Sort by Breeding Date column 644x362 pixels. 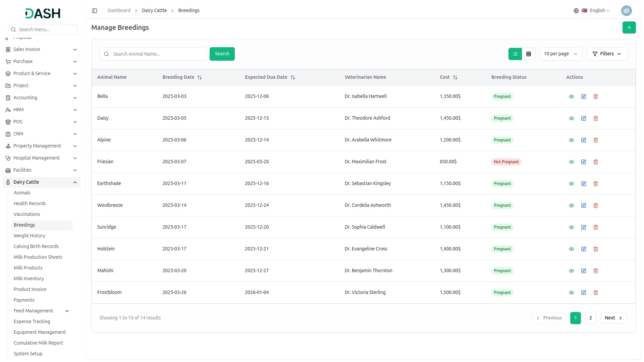(x=199, y=77)
